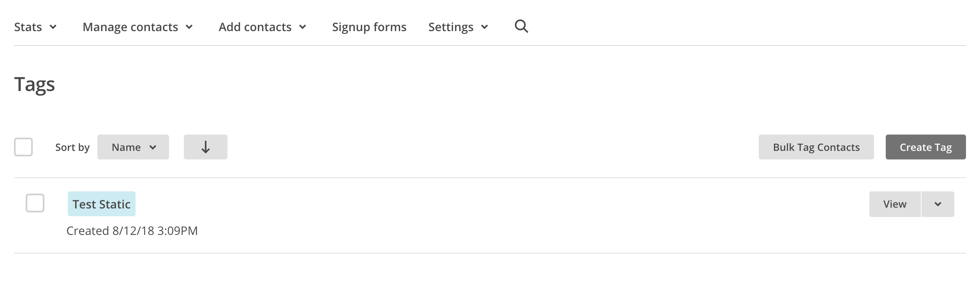
Task: Click the chevron beside Stats
Action: (53, 27)
